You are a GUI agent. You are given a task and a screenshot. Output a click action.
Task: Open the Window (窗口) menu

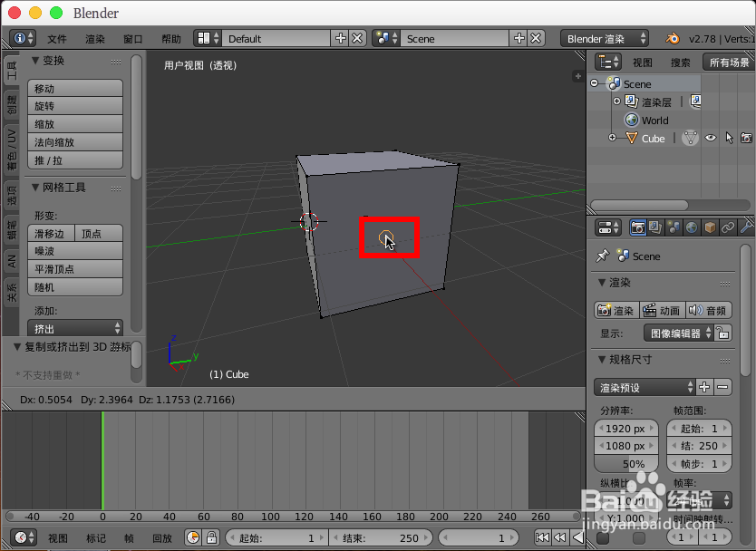tap(133, 39)
